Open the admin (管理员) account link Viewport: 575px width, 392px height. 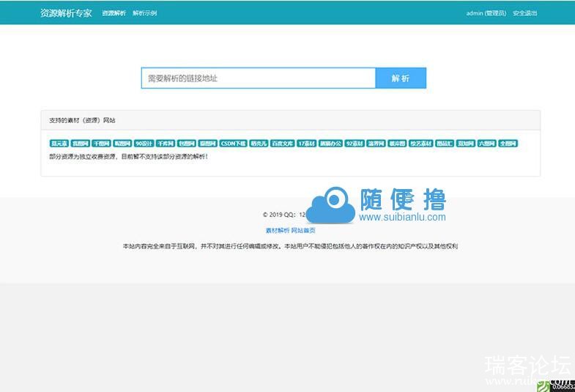click(486, 13)
